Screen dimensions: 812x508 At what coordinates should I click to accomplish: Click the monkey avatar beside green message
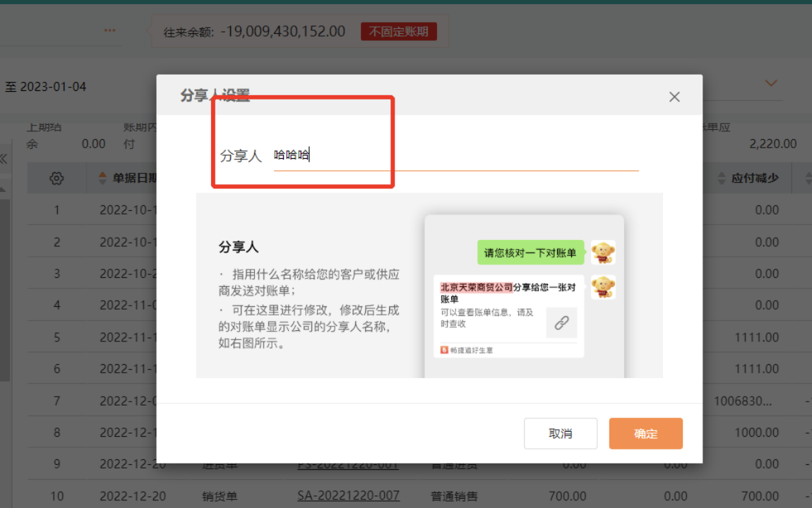[x=603, y=253]
